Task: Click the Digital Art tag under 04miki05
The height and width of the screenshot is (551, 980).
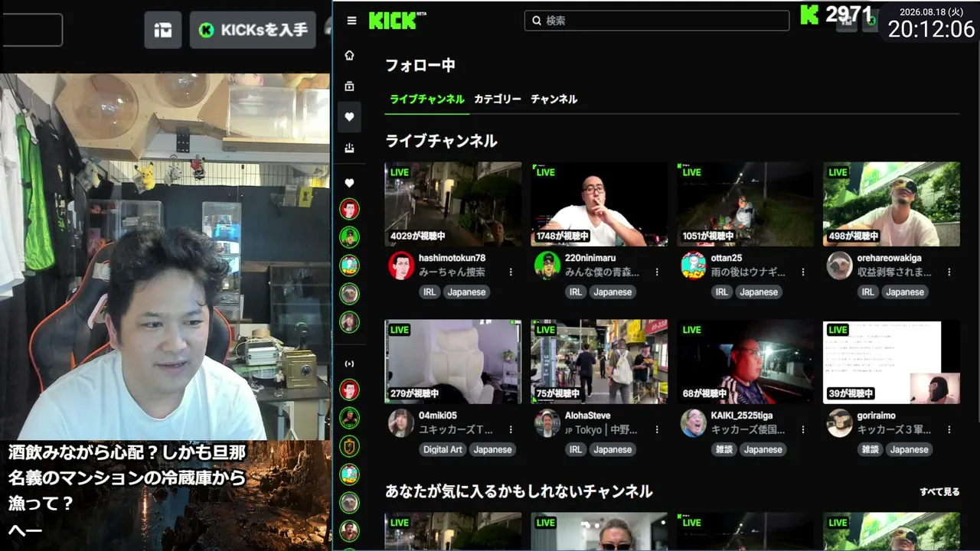Action: click(443, 449)
